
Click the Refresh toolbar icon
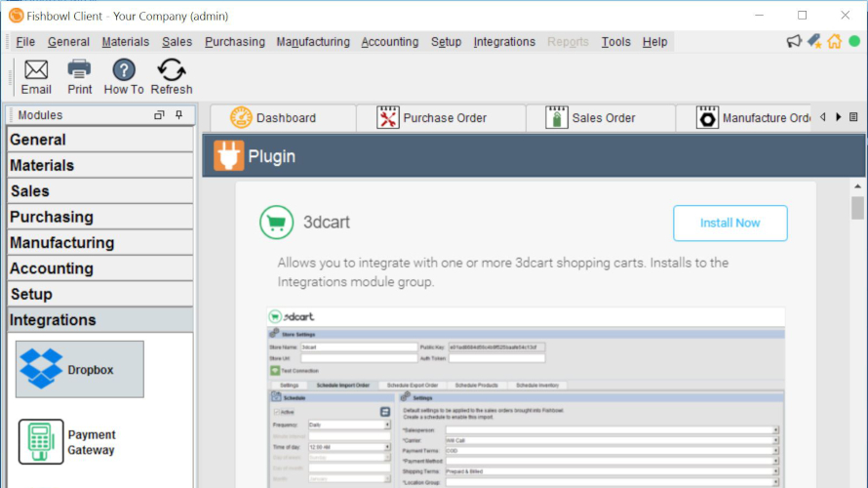172,76
